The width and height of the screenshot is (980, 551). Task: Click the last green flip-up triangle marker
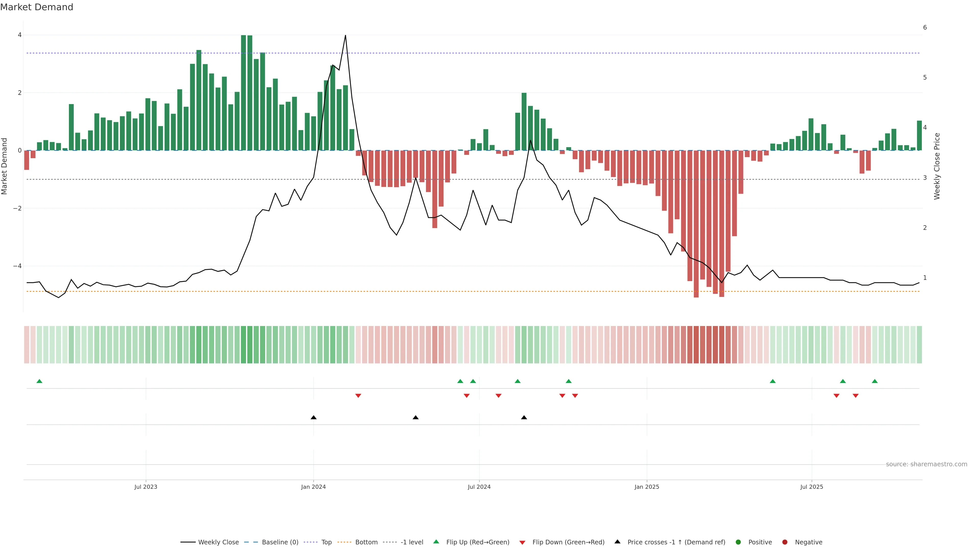875,381
